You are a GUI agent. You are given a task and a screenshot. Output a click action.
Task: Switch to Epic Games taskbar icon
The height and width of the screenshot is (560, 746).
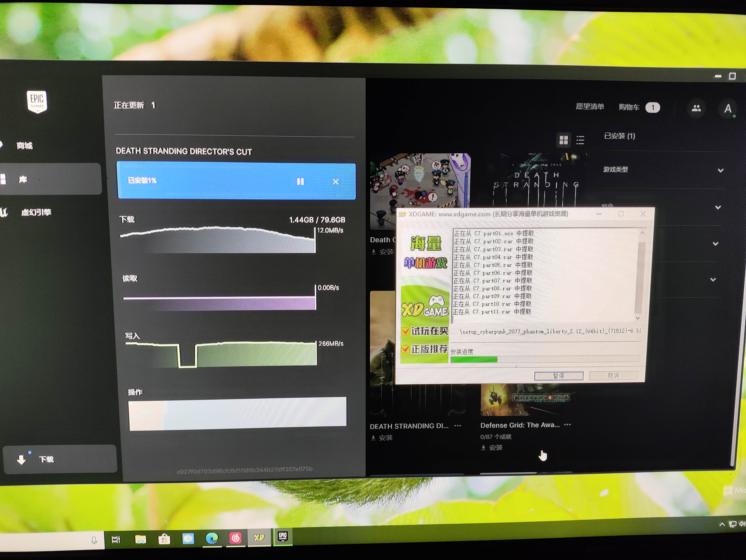click(283, 536)
